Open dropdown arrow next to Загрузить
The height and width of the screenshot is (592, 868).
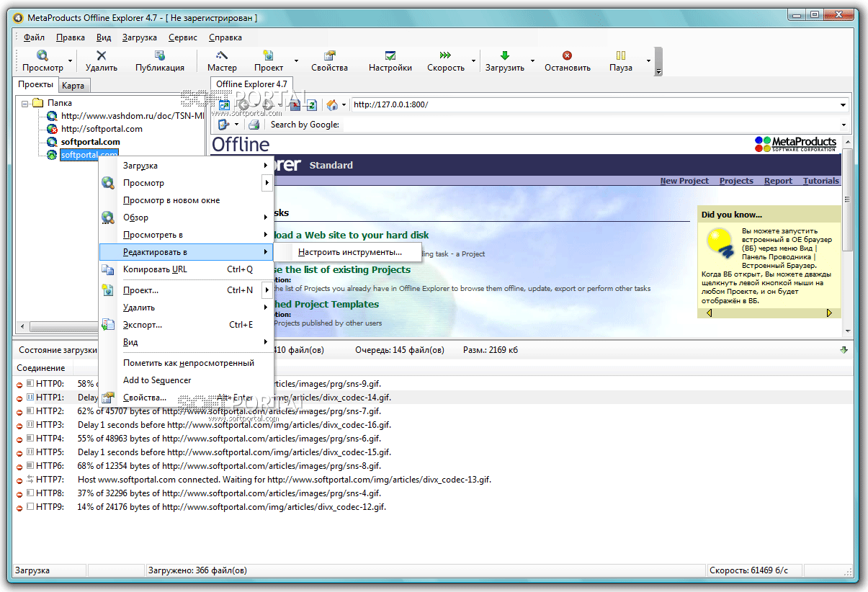pos(532,61)
